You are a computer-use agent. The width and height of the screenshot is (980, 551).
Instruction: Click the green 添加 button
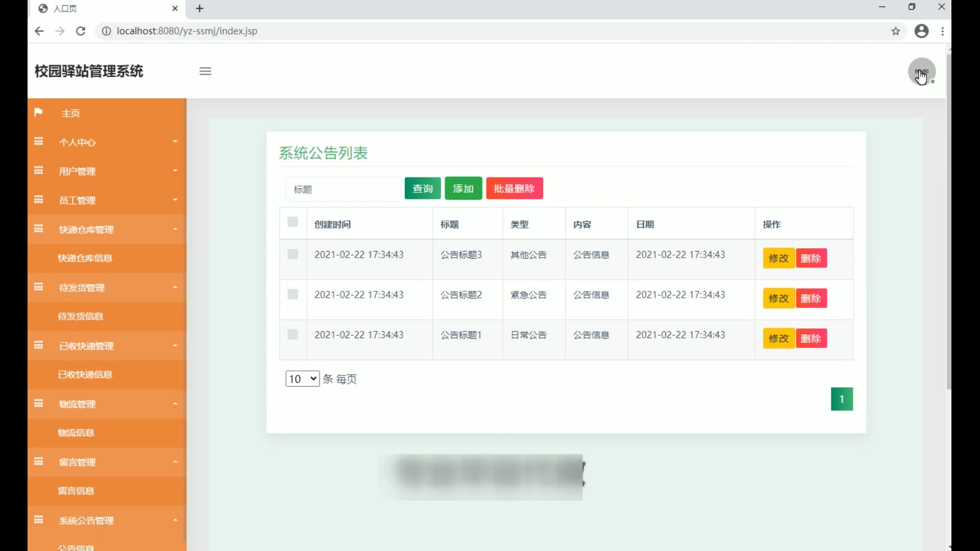[x=463, y=189]
